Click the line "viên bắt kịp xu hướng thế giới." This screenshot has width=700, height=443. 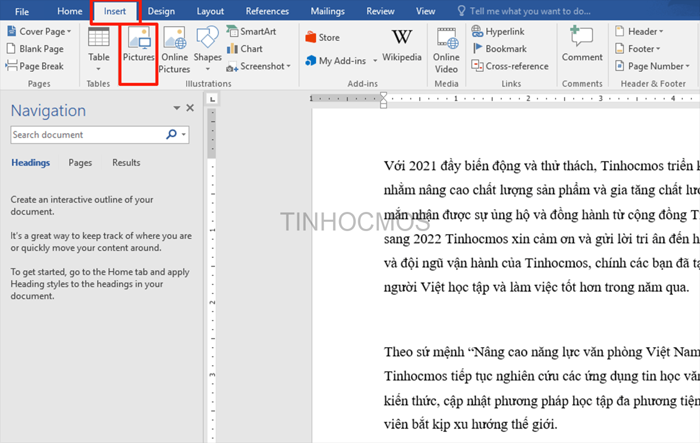coord(471,424)
